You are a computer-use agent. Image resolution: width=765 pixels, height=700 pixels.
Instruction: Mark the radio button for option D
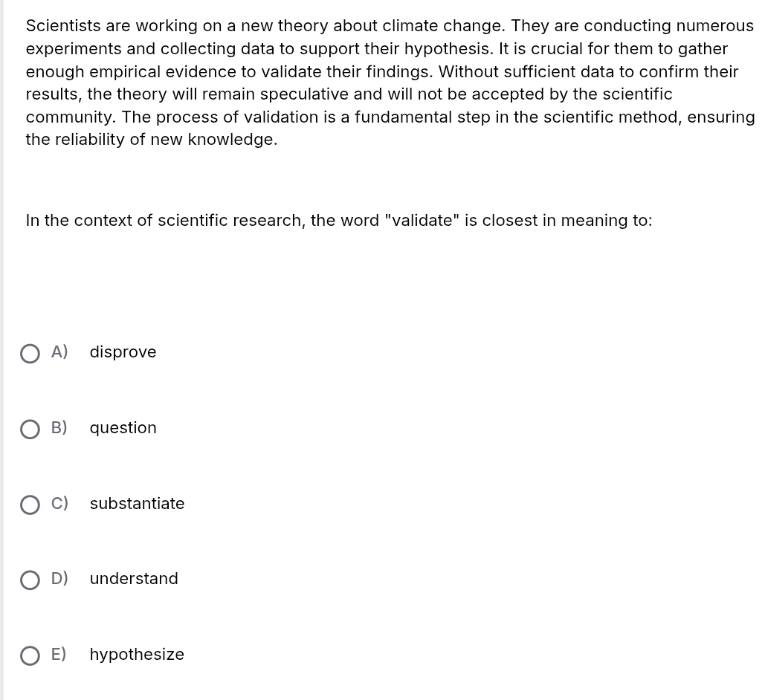[30, 580]
